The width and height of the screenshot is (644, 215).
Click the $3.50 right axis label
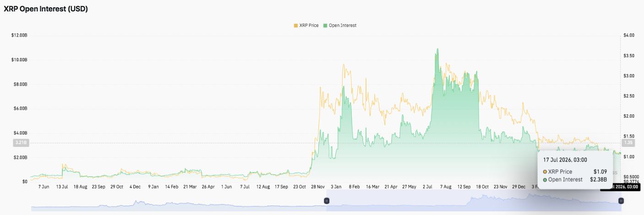629,56
